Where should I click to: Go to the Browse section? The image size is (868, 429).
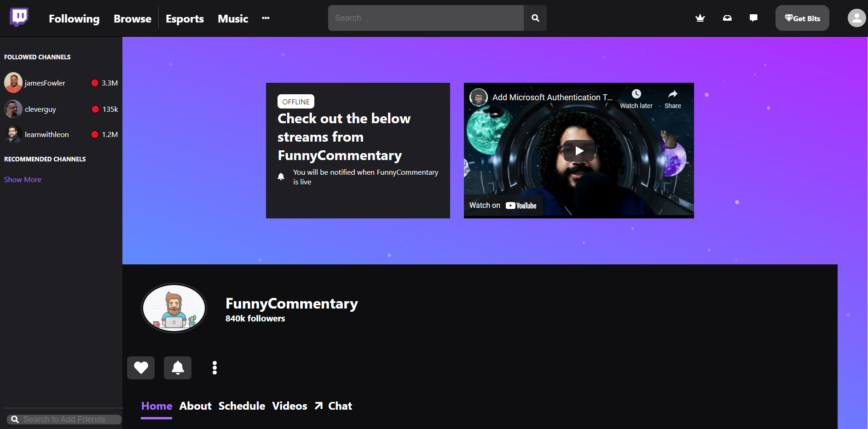133,18
